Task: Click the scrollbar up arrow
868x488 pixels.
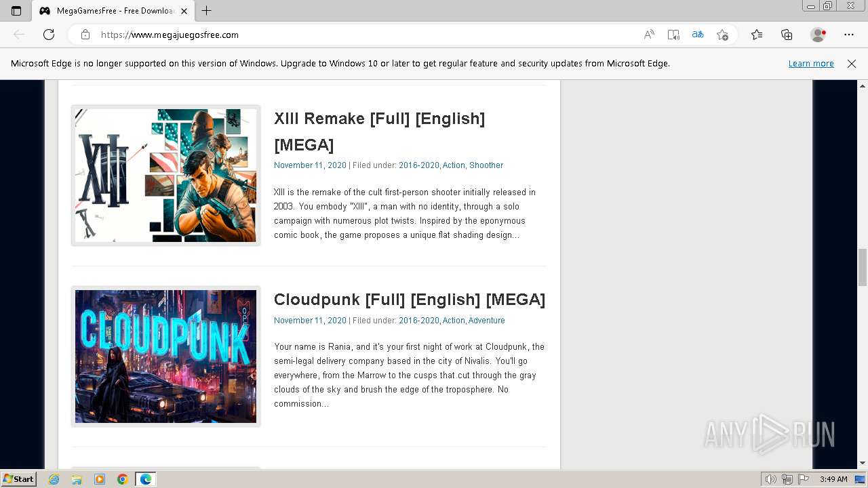Action: [863, 86]
